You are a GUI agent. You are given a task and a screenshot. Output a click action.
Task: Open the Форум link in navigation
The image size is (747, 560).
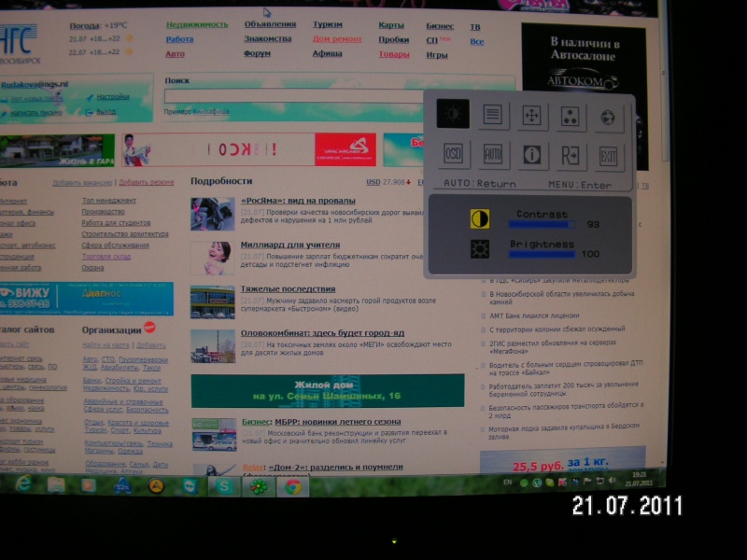pos(257,54)
